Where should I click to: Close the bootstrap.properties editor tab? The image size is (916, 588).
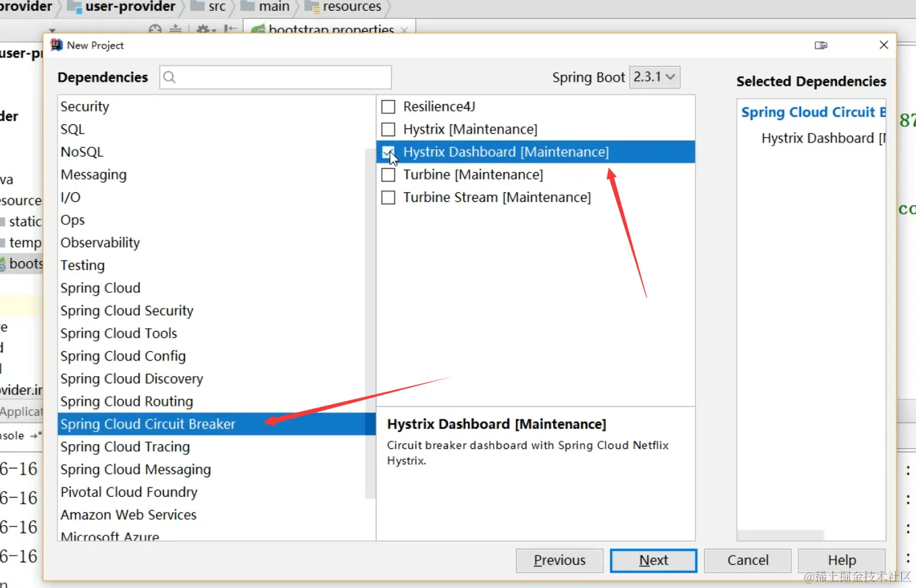point(404,30)
